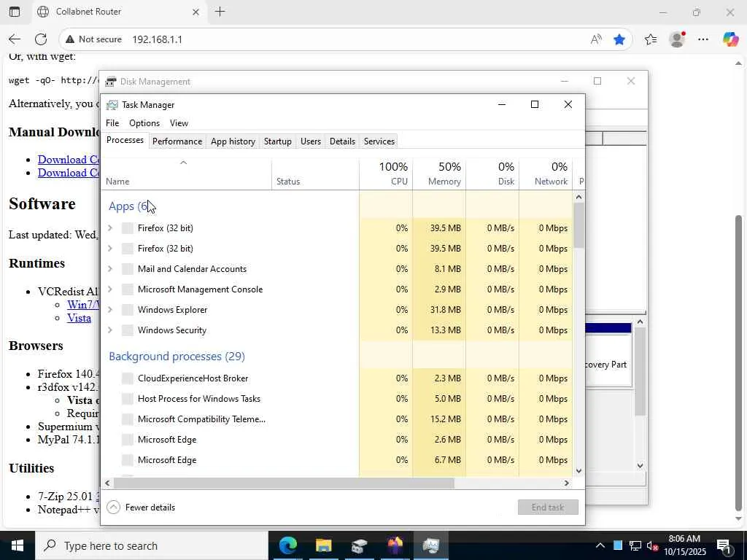Switch to the Users tab
Screen dimensions: 747x560
(x=311, y=141)
